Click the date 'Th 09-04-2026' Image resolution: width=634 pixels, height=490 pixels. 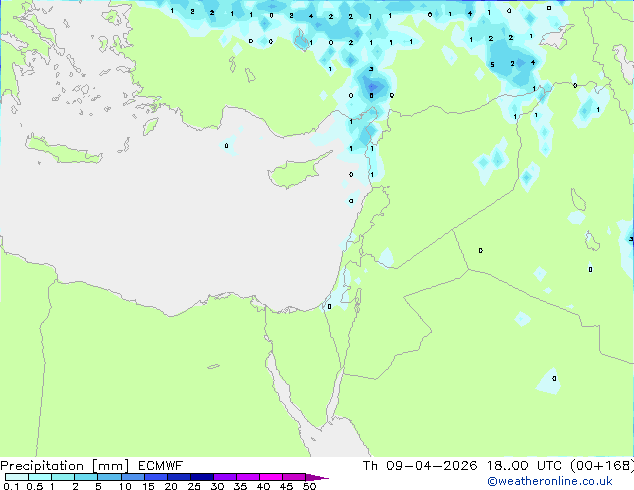(x=420, y=466)
